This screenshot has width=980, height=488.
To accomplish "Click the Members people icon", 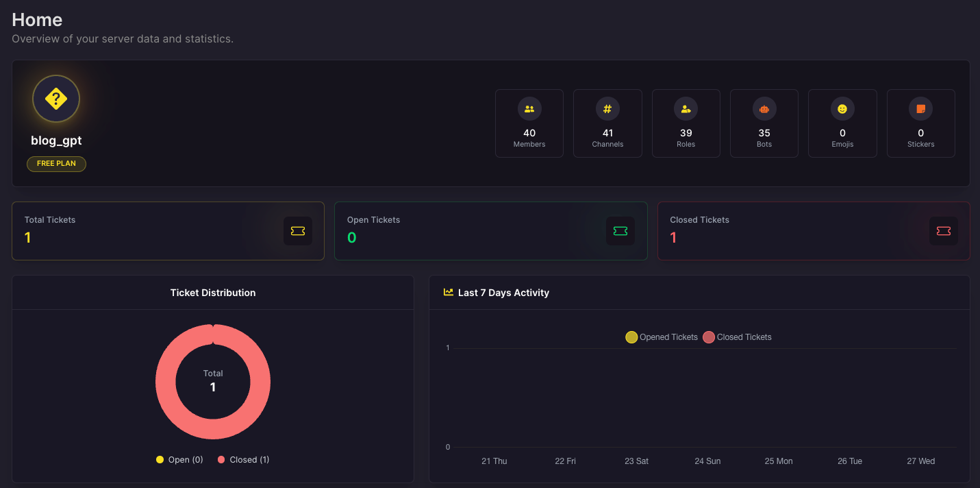I will (x=529, y=108).
